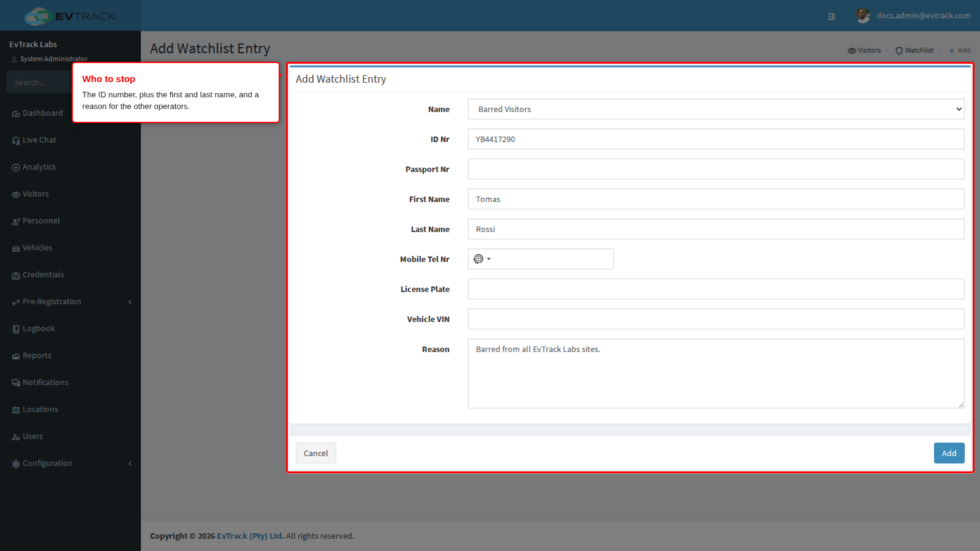The image size is (980, 551).
Task: Open Users menu item
Action: pos(32,437)
